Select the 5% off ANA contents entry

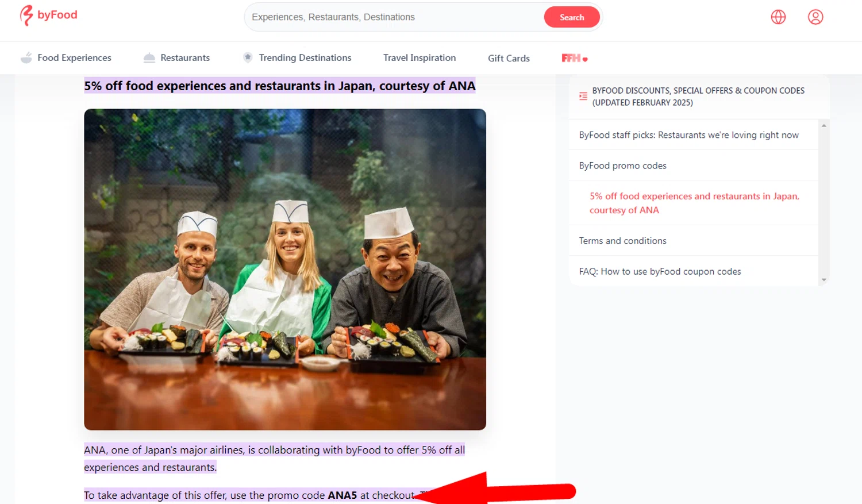pyautogui.click(x=694, y=203)
